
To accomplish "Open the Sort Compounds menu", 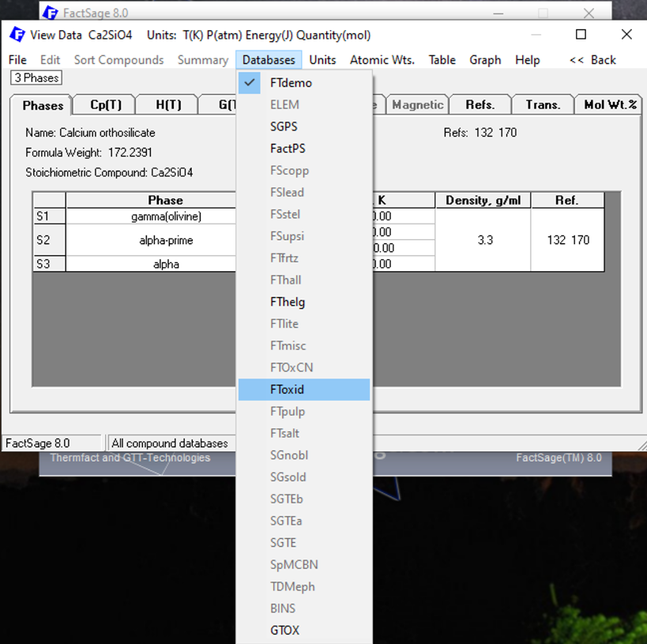I will point(118,60).
